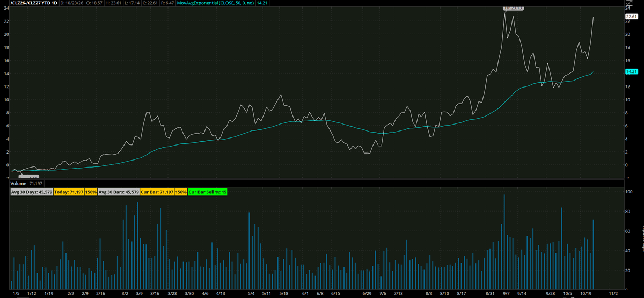Click the 3/2 date on time axis
The height and width of the screenshot is (298, 644).
125,294
